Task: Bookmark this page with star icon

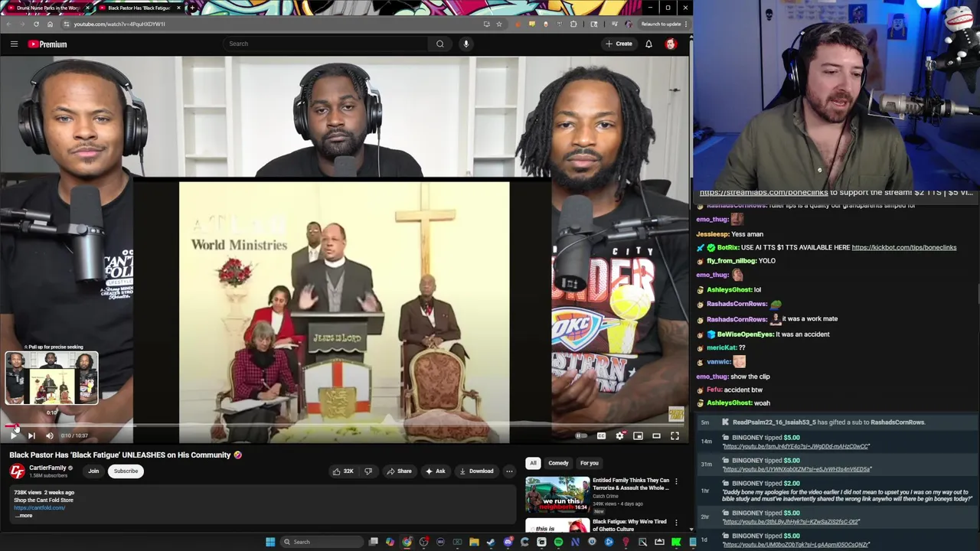Action: click(x=499, y=24)
